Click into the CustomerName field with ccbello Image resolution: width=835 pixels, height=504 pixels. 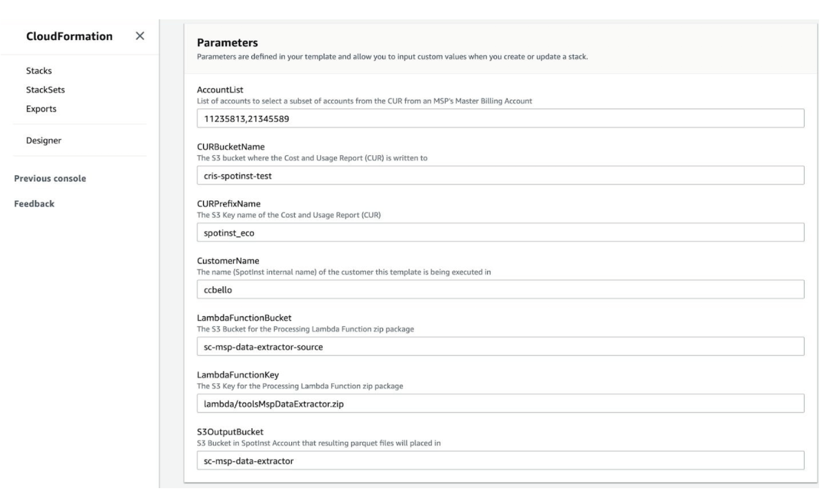point(500,290)
